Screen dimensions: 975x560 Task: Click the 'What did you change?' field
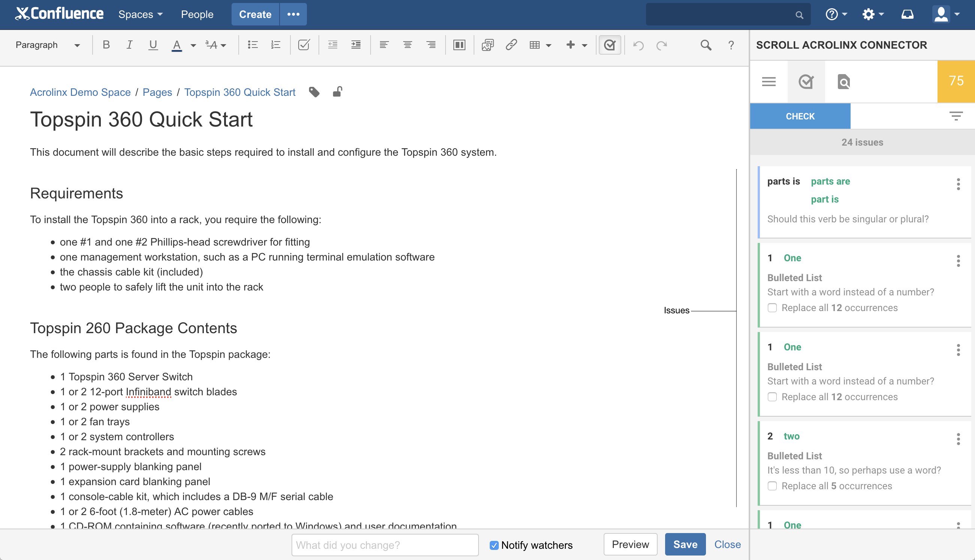click(x=385, y=545)
